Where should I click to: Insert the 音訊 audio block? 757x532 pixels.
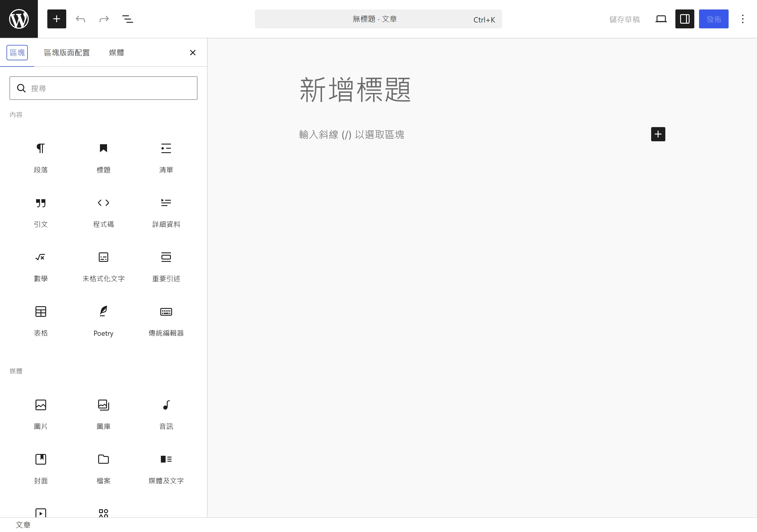point(166,415)
